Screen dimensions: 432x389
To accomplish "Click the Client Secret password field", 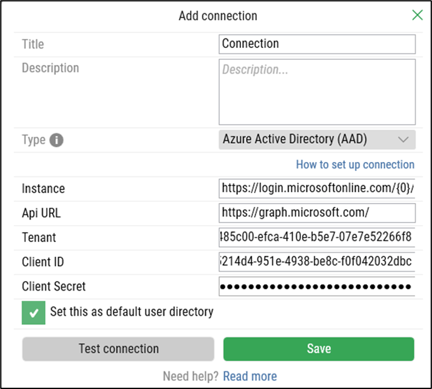I will click(317, 286).
